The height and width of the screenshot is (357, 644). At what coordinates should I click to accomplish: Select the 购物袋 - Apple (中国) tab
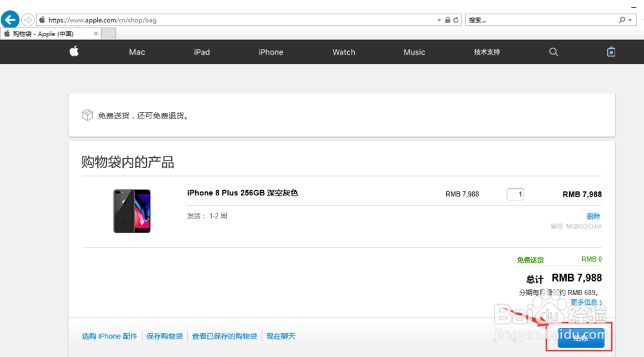[50, 34]
